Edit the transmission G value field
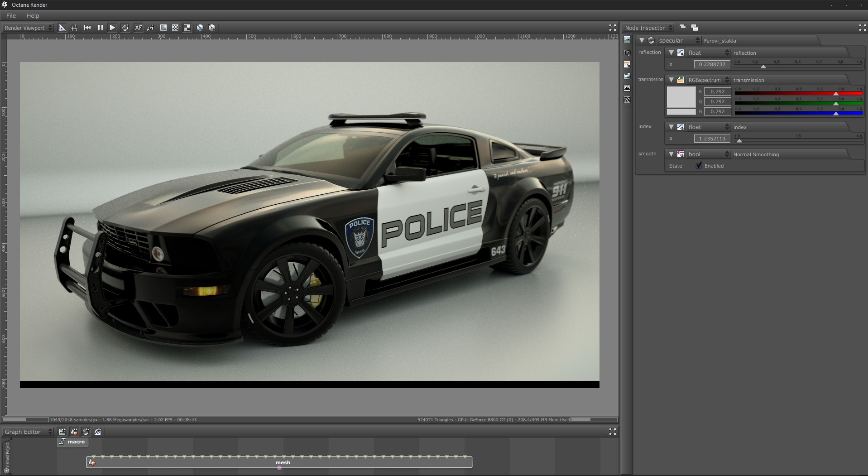The height and width of the screenshot is (476, 868). tap(718, 101)
